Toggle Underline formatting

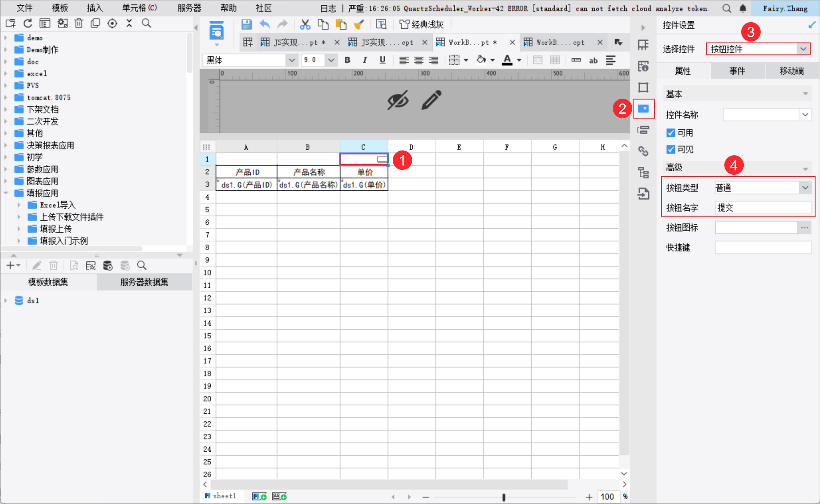[x=383, y=60]
